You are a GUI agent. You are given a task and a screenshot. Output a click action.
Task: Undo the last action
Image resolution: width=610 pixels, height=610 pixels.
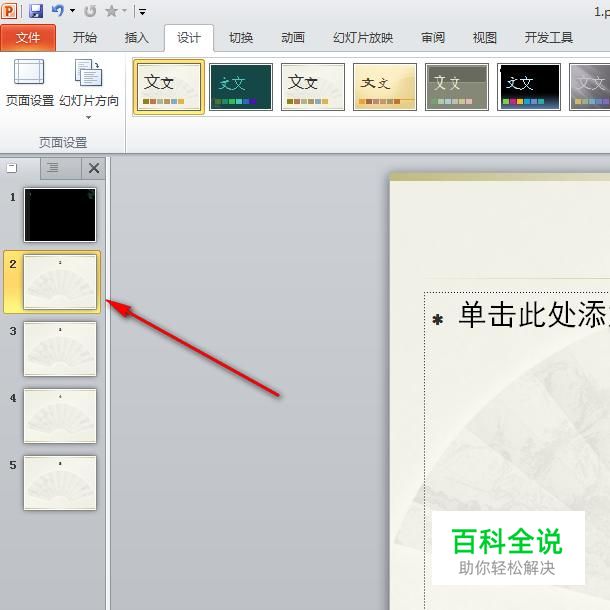[58, 11]
